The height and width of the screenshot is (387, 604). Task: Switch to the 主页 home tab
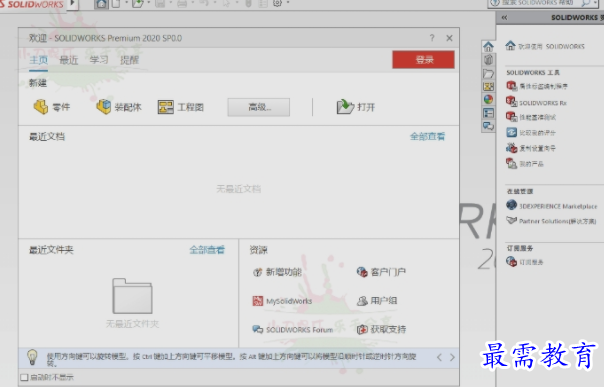(39, 60)
